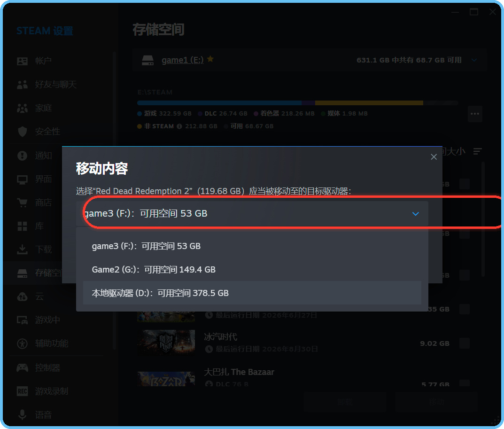
Task: Click the game1 drive disk icon
Action: click(x=147, y=60)
